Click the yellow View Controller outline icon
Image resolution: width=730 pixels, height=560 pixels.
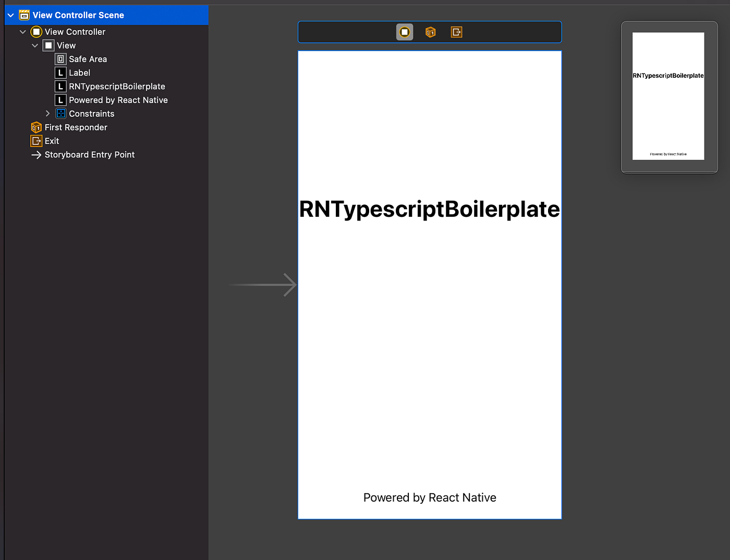click(x=36, y=32)
